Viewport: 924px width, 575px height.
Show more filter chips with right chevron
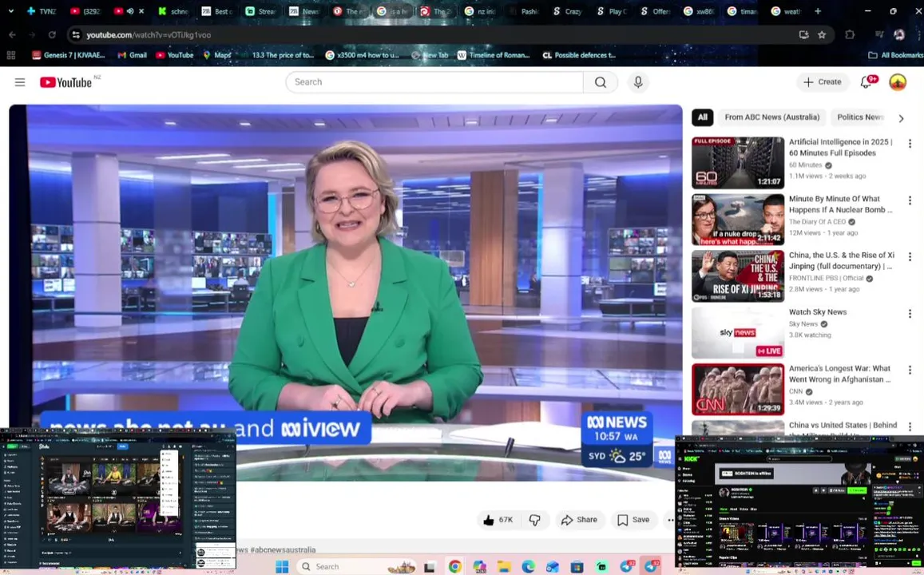click(901, 118)
